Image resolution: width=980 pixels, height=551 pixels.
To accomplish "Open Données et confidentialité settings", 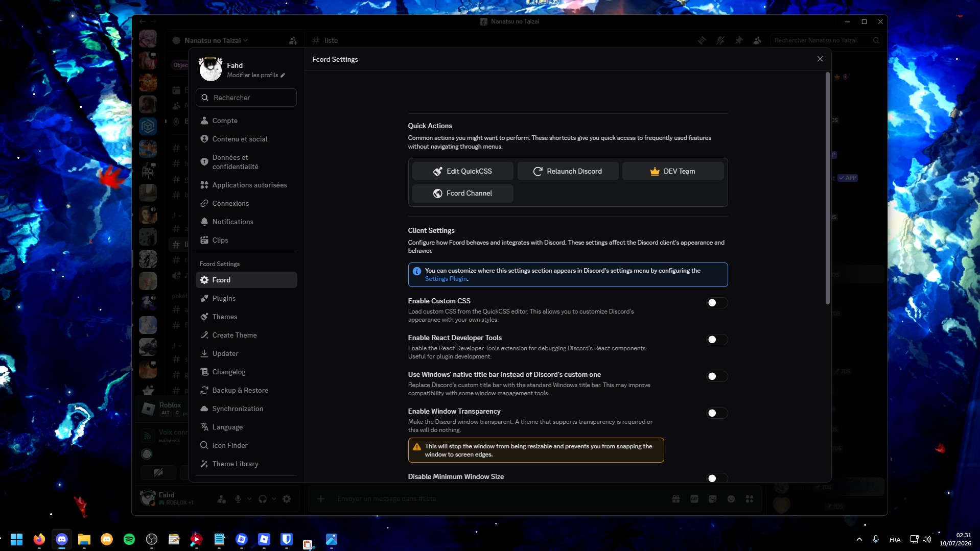I will [246, 162].
